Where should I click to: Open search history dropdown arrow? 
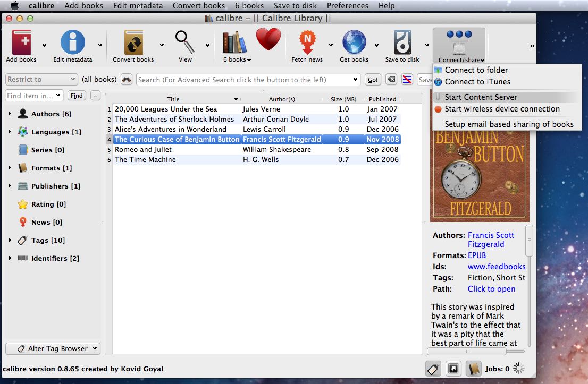[x=355, y=80]
